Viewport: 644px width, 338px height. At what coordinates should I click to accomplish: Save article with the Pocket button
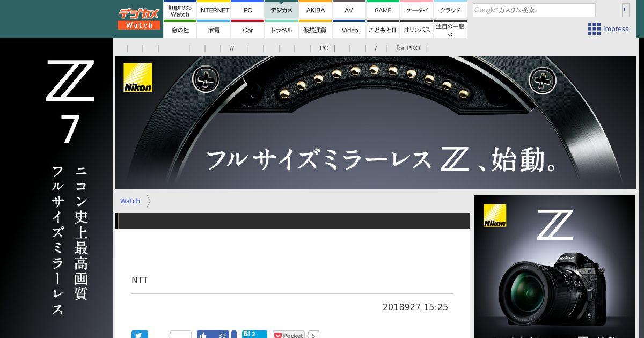[x=289, y=335]
